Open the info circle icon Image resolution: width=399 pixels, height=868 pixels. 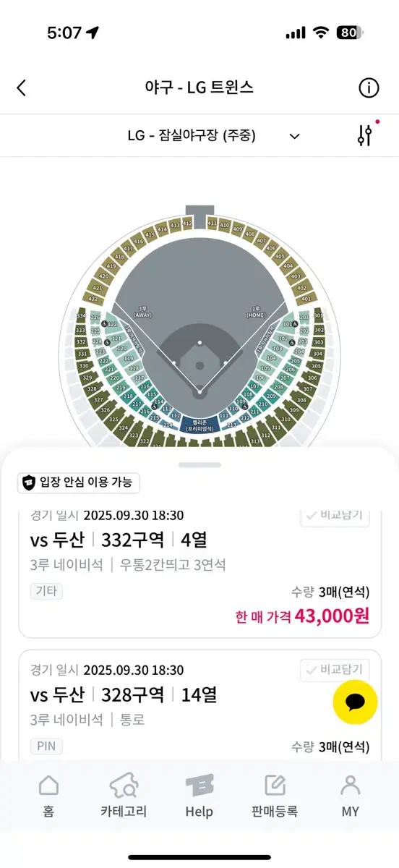pyautogui.click(x=369, y=88)
